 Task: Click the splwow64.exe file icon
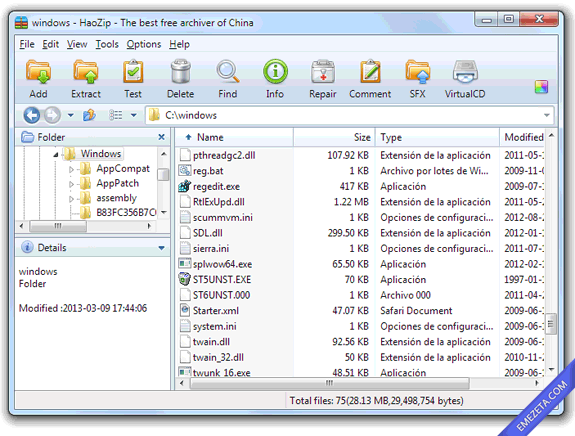pos(185,264)
